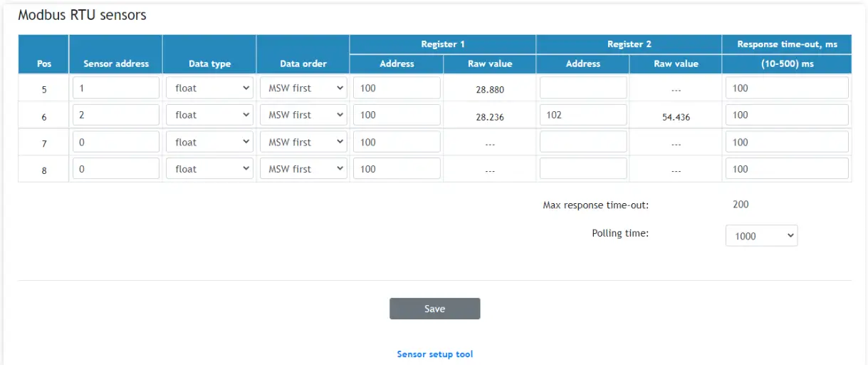Click Response time-out field in row 5
The width and height of the screenshot is (868, 365).
click(787, 88)
